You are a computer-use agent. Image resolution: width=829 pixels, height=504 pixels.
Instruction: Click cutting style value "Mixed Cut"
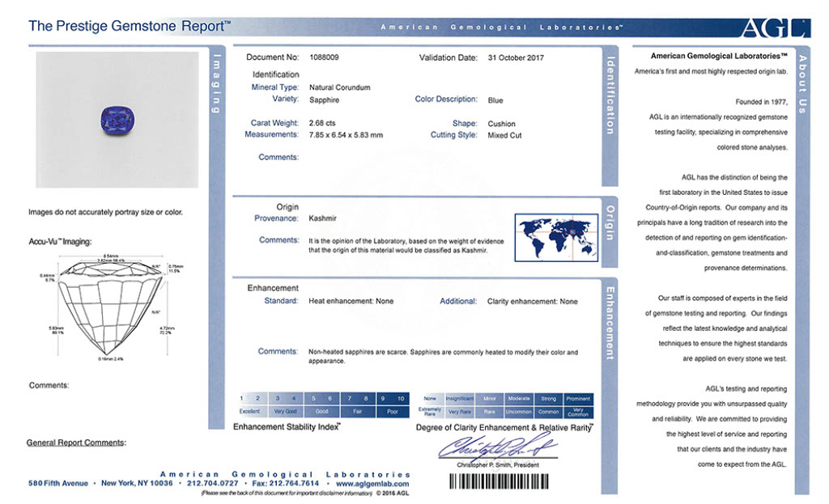pyautogui.click(x=504, y=135)
